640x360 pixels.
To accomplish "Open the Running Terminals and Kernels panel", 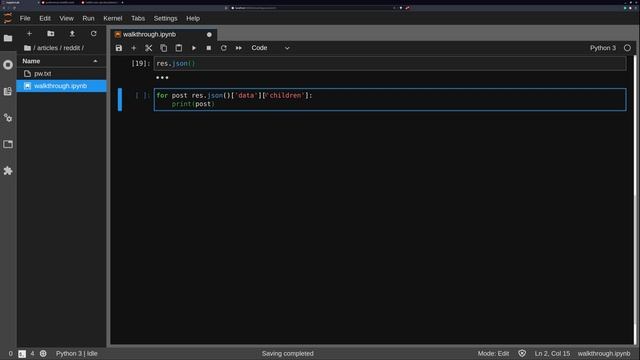I will [8, 64].
